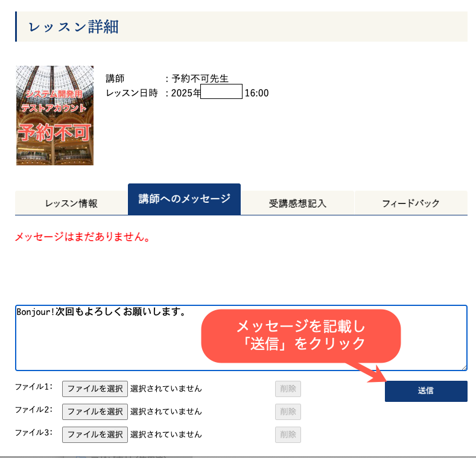The width and height of the screenshot is (476, 458).
Task: Hit the 削除 button for ファイル3
Action: tap(288, 434)
